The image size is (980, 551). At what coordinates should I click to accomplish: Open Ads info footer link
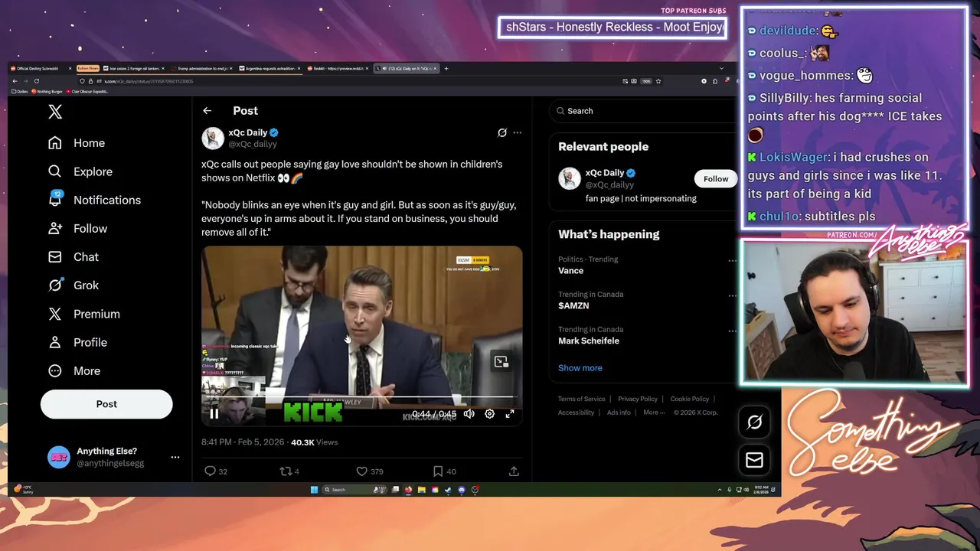click(x=619, y=412)
